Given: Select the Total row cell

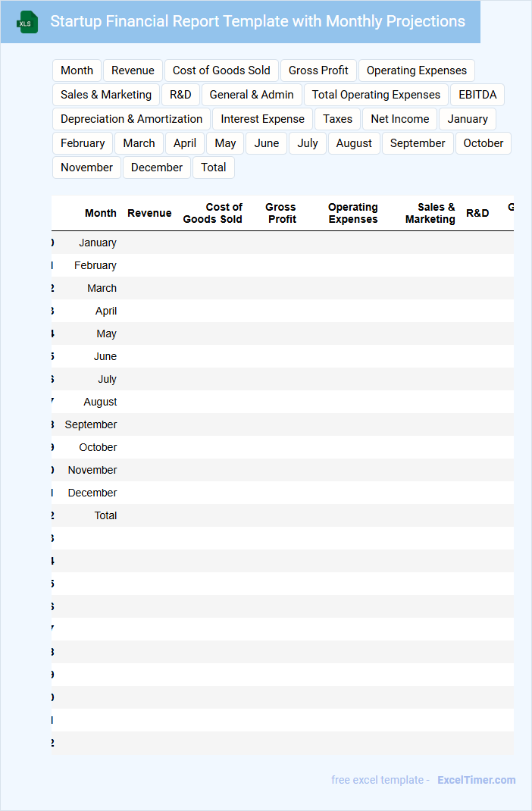Looking at the screenshot, I should pos(105,515).
